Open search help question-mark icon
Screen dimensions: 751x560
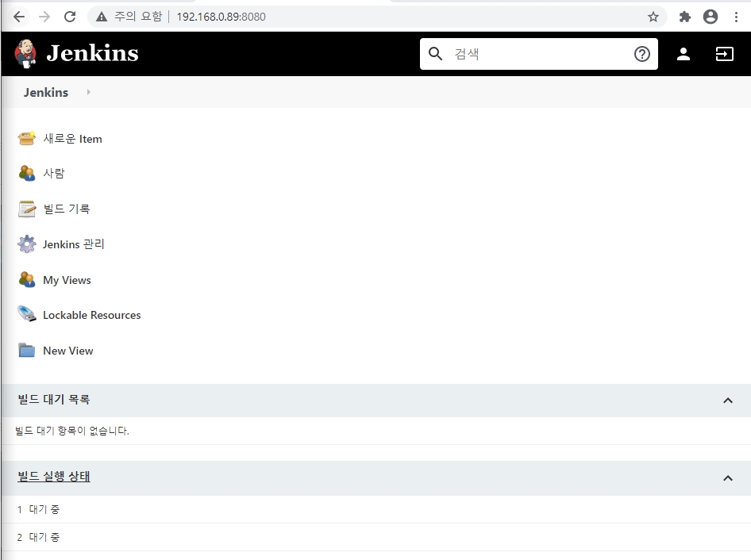(x=641, y=54)
